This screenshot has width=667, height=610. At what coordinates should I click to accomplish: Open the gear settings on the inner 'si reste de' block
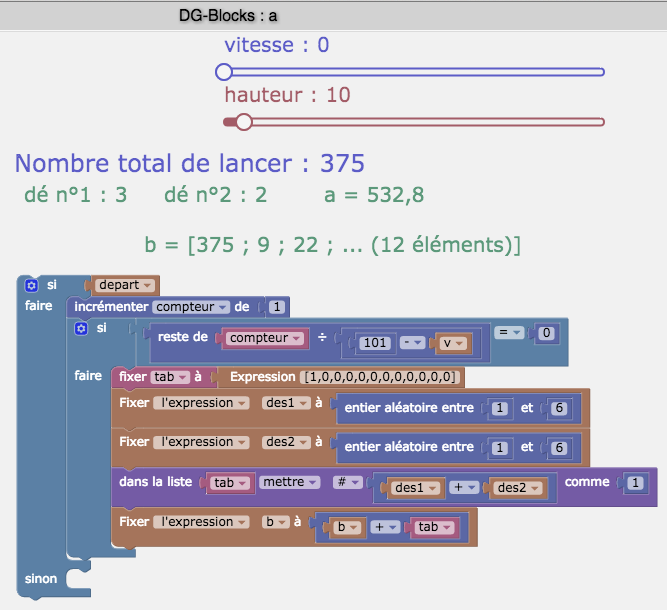[81, 328]
